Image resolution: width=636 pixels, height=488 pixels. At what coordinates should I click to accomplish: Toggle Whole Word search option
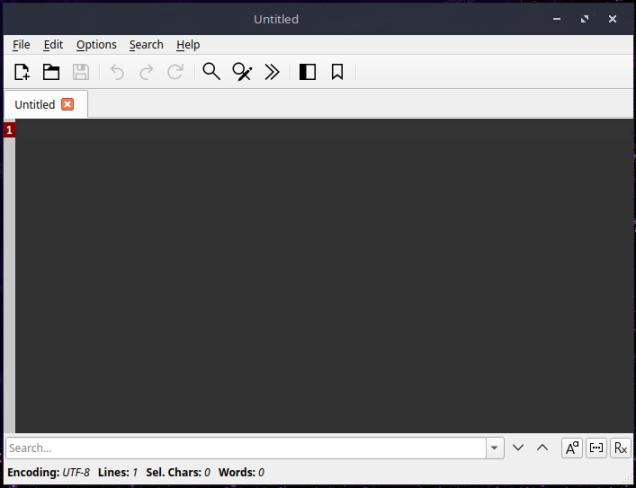pyautogui.click(x=596, y=448)
